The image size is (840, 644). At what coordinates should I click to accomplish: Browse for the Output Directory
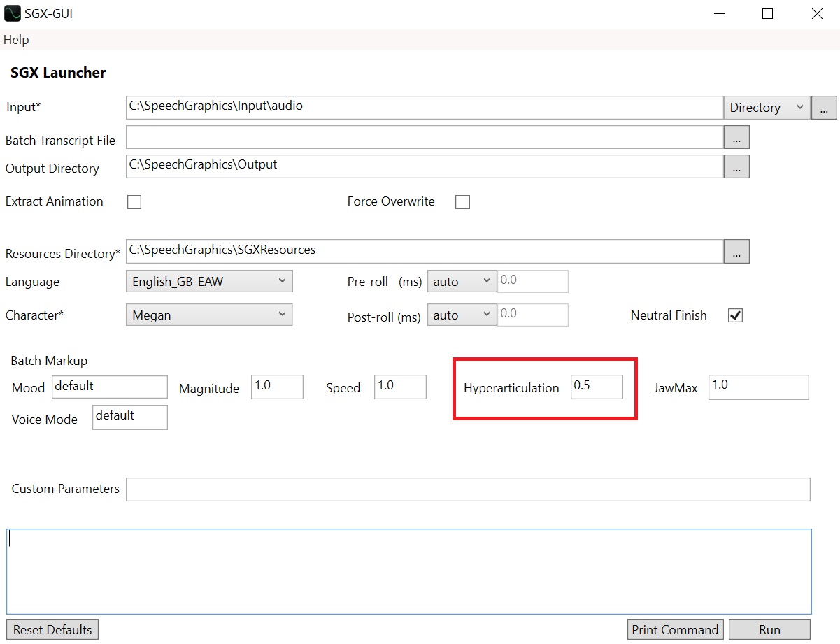click(736, 166)
